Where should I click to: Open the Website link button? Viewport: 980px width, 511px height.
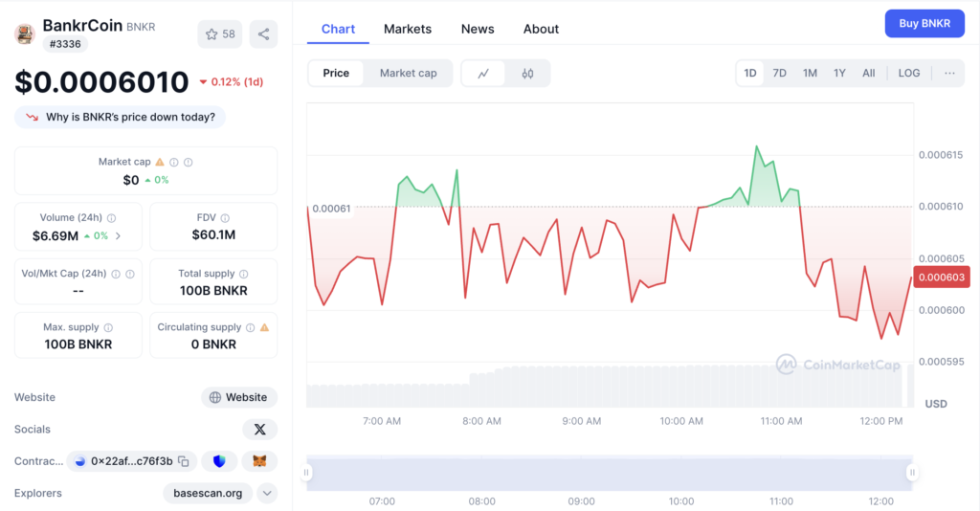click(x=239, y=397)
